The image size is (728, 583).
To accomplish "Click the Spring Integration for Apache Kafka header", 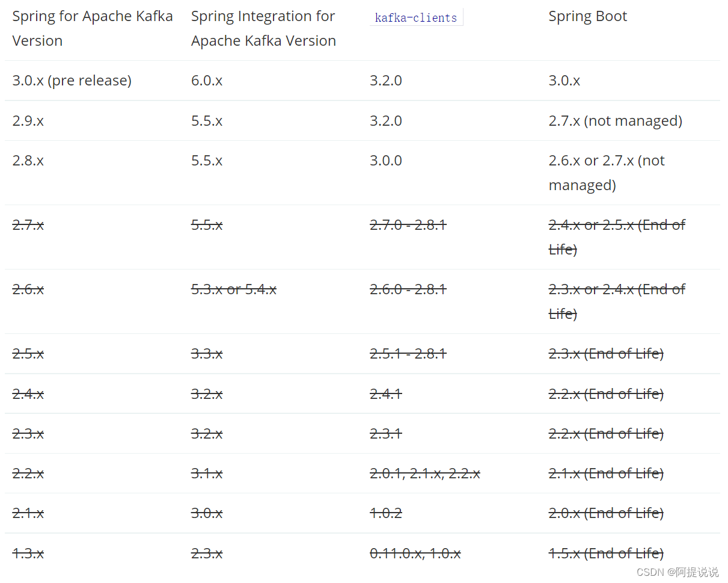I will [x=263, y=28].
